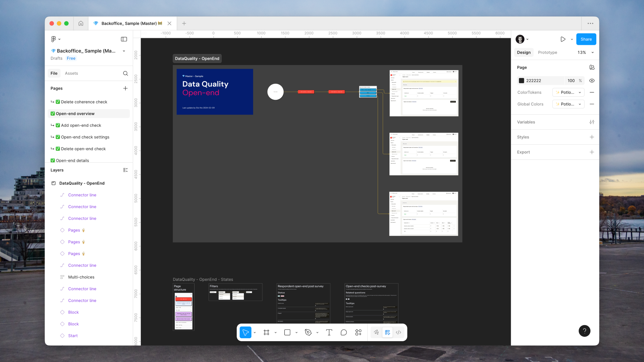
Task: Toggle the sidebar layout icon
Action: [124, 39]
